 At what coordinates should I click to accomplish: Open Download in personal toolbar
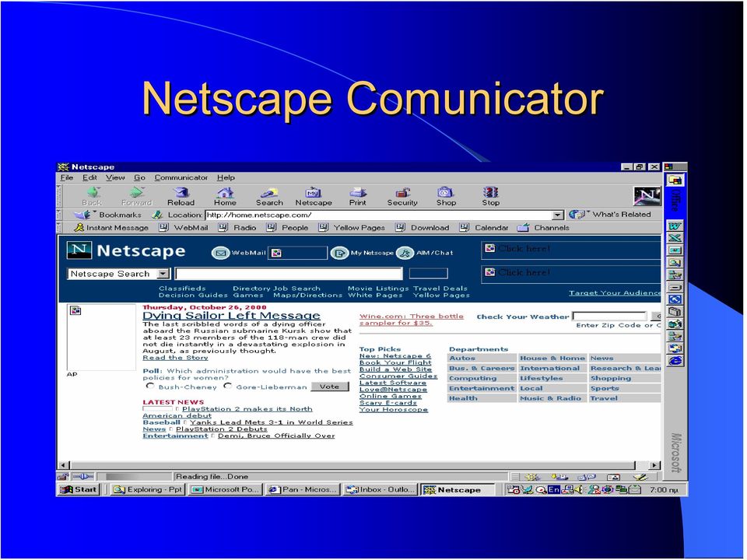tap(422, 228)
